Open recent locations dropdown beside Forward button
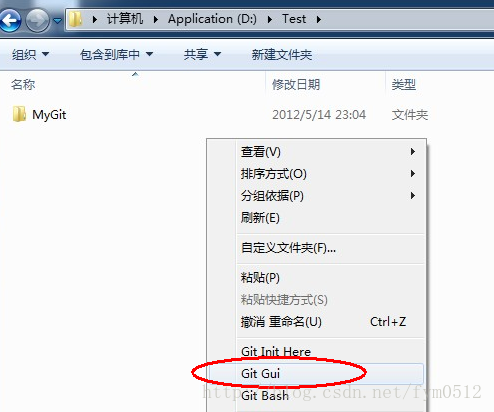494x412 pixels. 58,21
